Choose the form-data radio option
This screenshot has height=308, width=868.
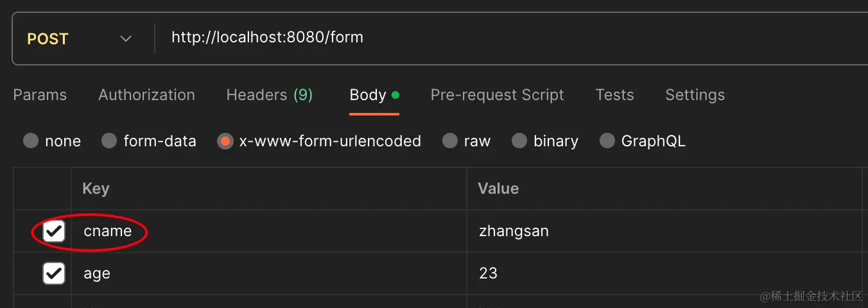point(109,141)
